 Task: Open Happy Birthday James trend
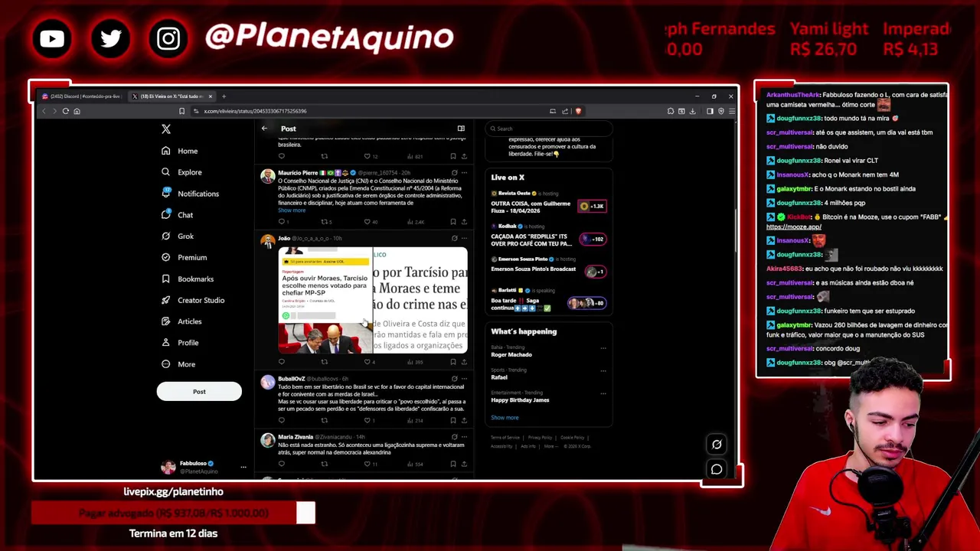tap(520, 400)
